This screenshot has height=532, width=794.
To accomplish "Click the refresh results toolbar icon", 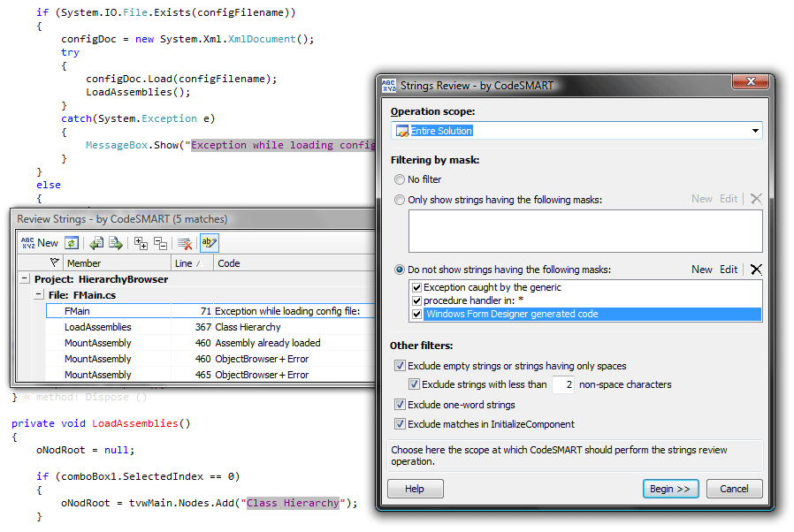I will 72,243.
